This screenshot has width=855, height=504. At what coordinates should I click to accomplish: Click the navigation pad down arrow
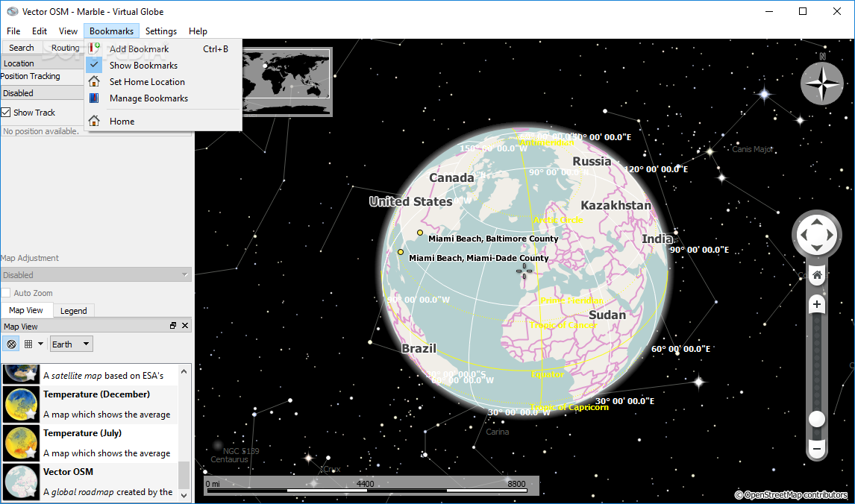tap(816, 248)
